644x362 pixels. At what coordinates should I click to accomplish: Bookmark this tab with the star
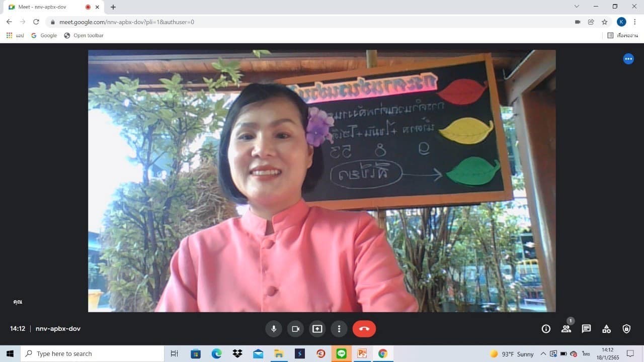pyautogui.click(x=605, y=22)
